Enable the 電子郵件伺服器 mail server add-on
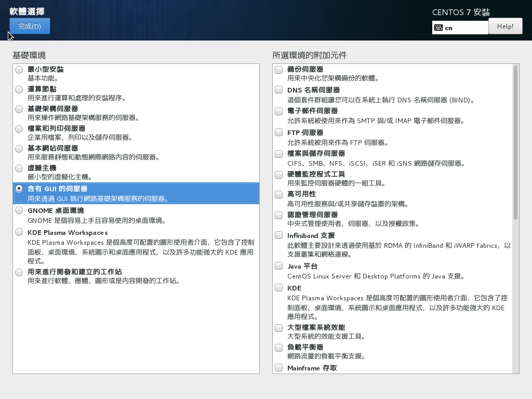The height and width of the screenshot is (399, 532). coord(279,111)
